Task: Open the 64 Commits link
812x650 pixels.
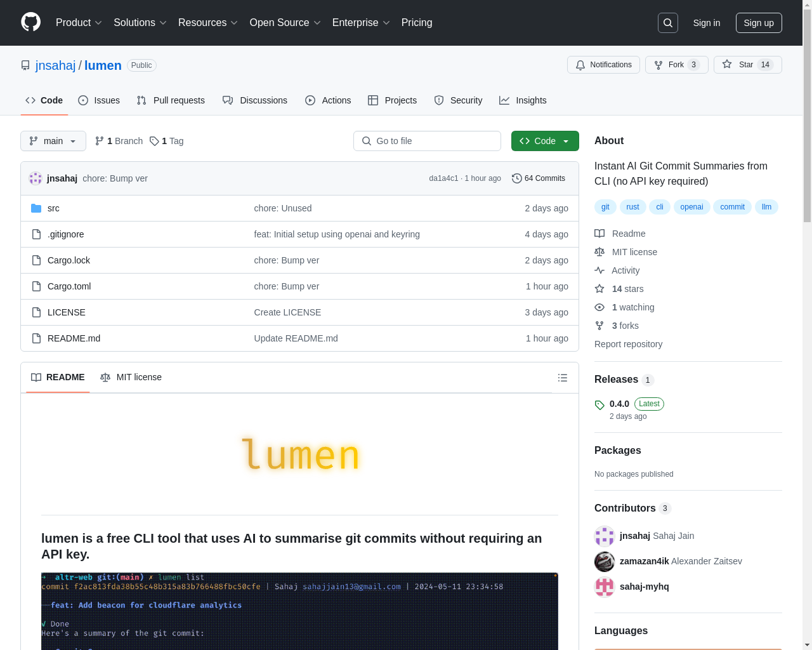Action: tap(539, 178)
